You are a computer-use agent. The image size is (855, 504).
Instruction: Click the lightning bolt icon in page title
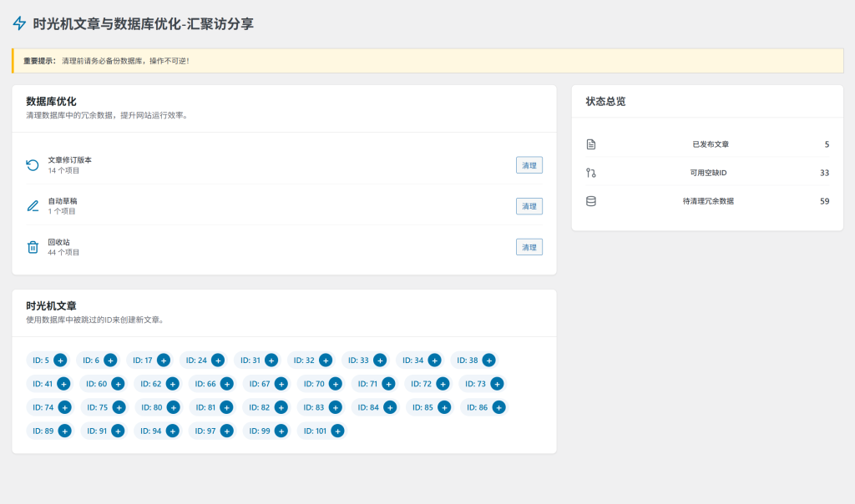(x=19, y=24)
